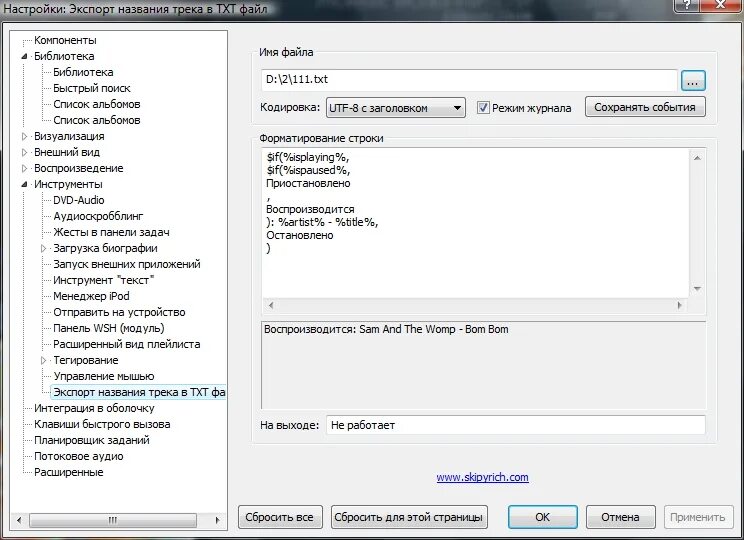
Task: Select Отправить на устройство item
Action: click(x=119, y=312)
